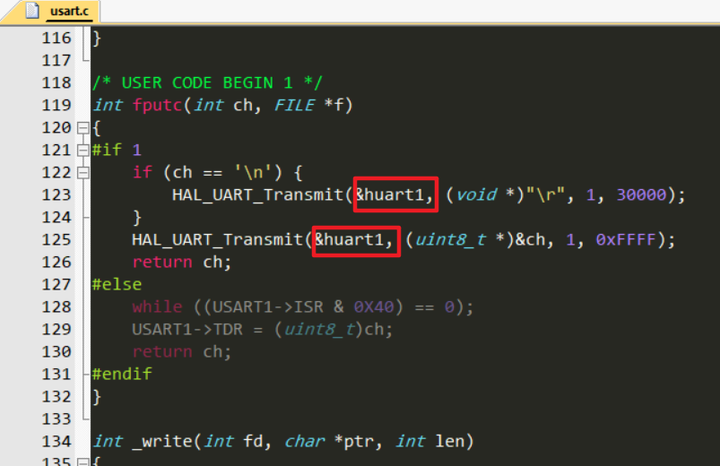
Task: Click the FILE type keyword on line 119
Action: (x=294, y=105)
